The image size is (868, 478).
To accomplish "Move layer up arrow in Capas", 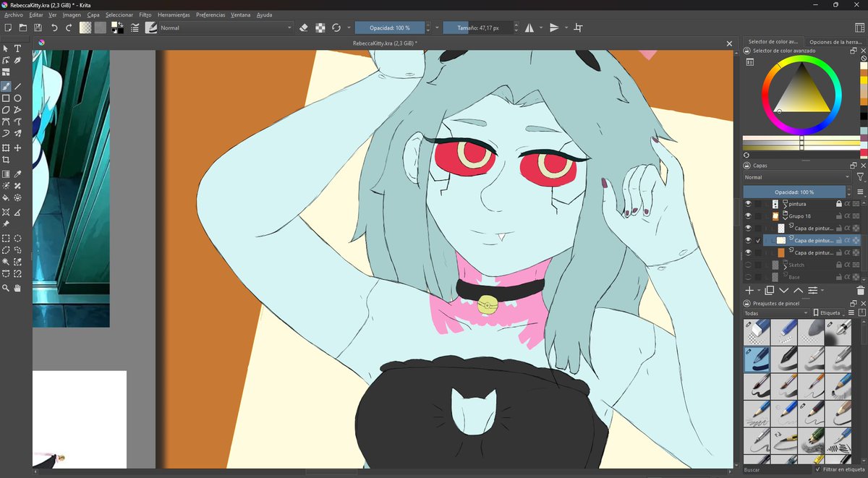I will click(x=798, y=290).
